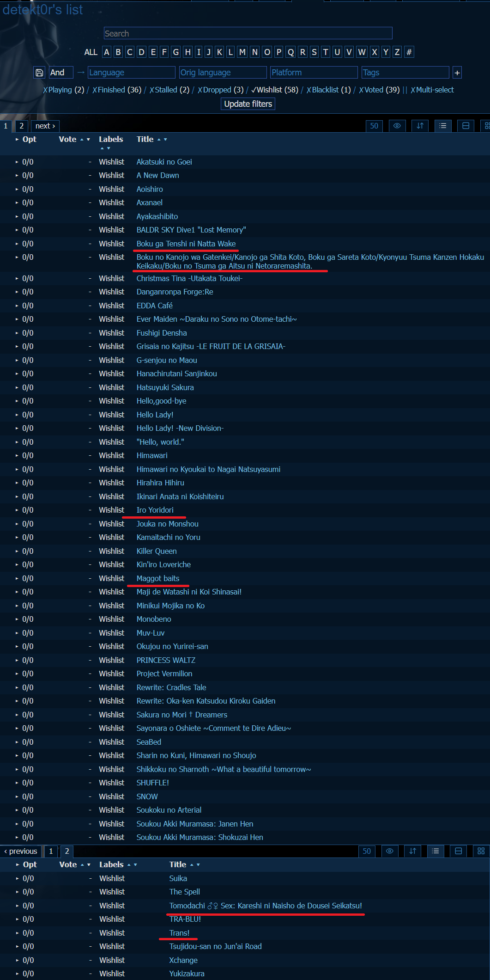
Task: Switch to card view icon beside next link
Action: [466, 126]
